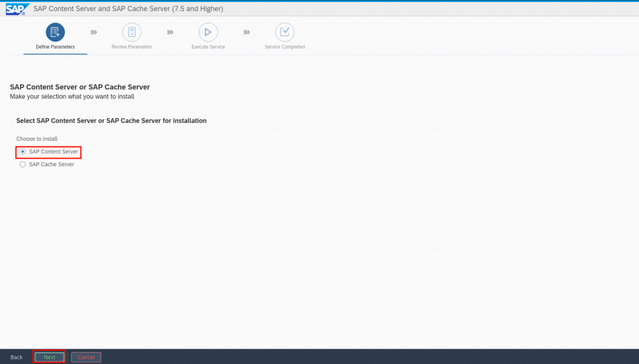639x364 pixels.
Task: Go Back using the footer button
Action: 16,357
